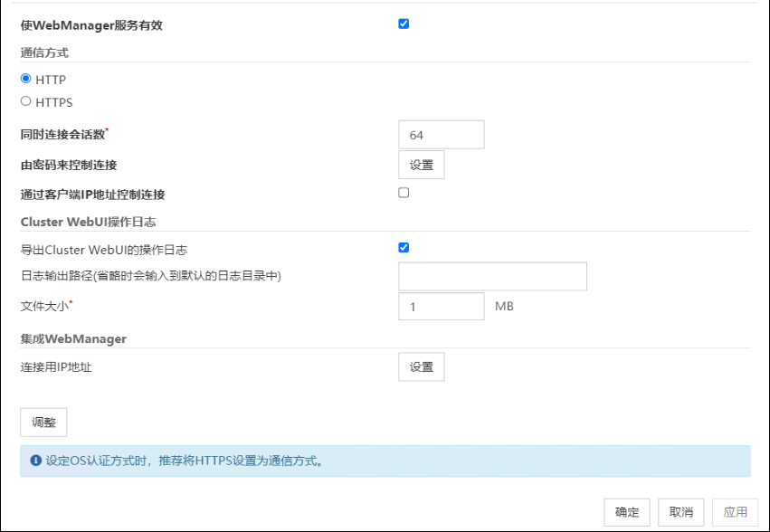
Task: Click the 文件大小 input box
Action: tap(441, 307)
